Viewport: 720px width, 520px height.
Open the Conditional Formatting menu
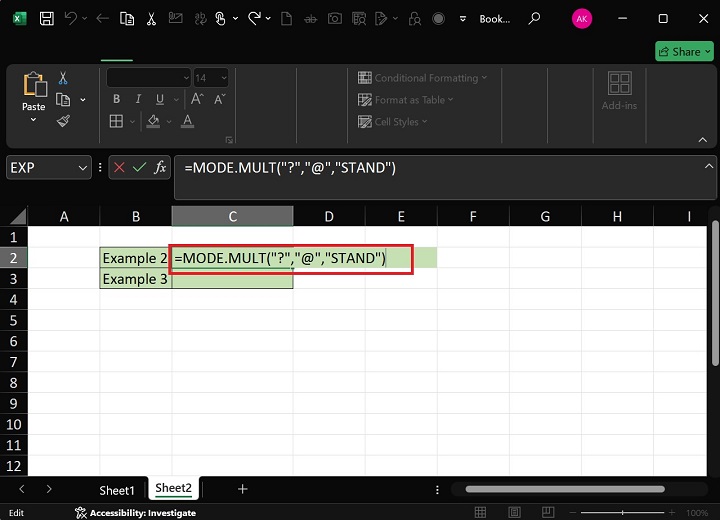[422, 78]
